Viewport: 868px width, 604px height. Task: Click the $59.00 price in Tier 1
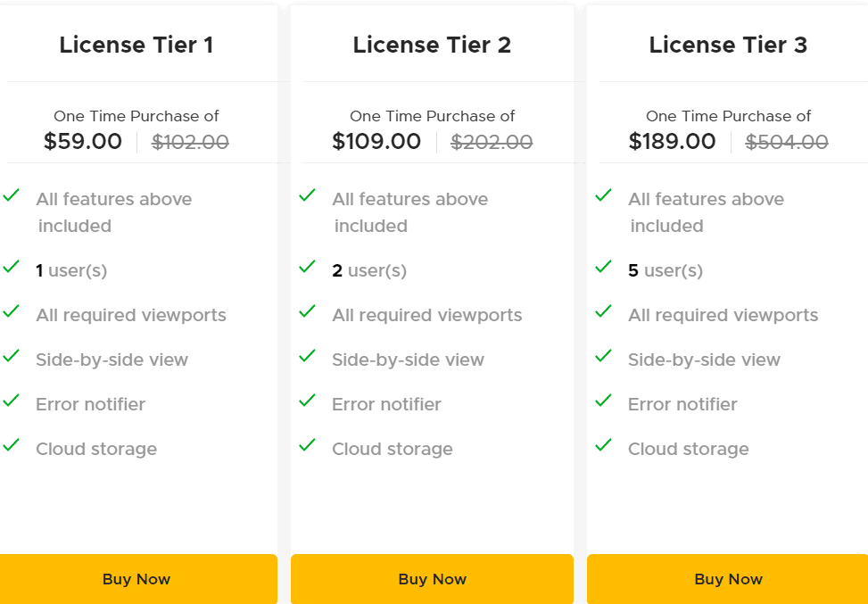83,141
